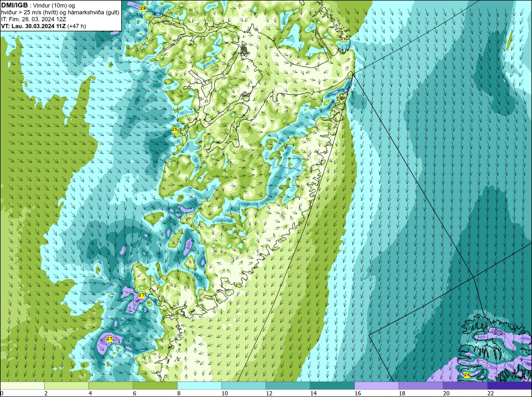Image resolution: width=532 pixels, height=397 pixels.
Task: Pick the dark purple 20–22 m/s scale swatch
Action: point(465,385)
